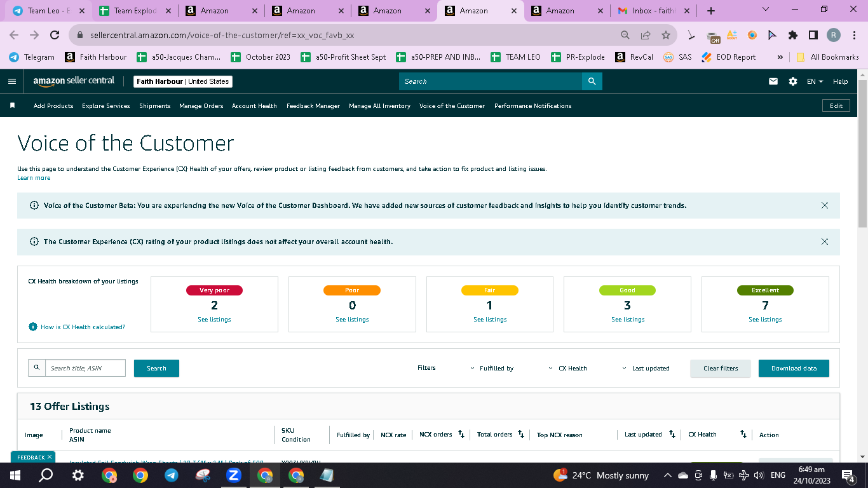Open the EN language dropdown
Image resolution: width=868 pixels, height=488 pixels.
815,81
